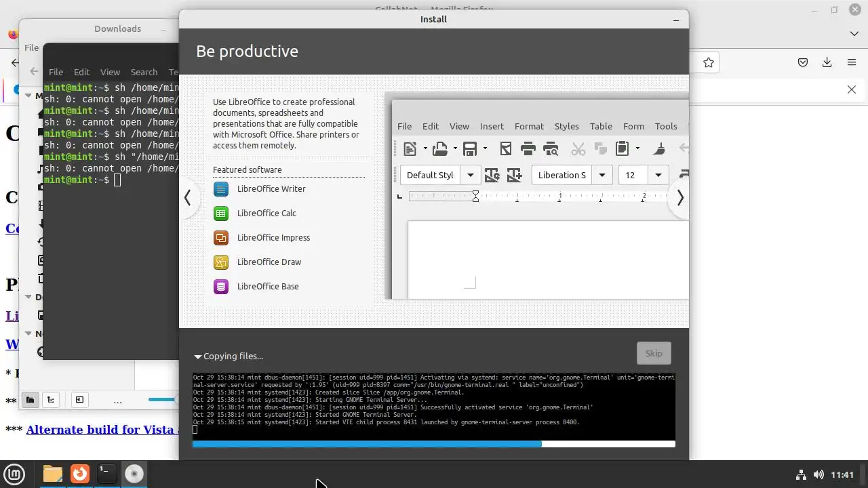This screenshot has width=868, height=488.
Task: Toggle the places view button in Downloads window
Action: pyautogui.click(x=30, y=400)
